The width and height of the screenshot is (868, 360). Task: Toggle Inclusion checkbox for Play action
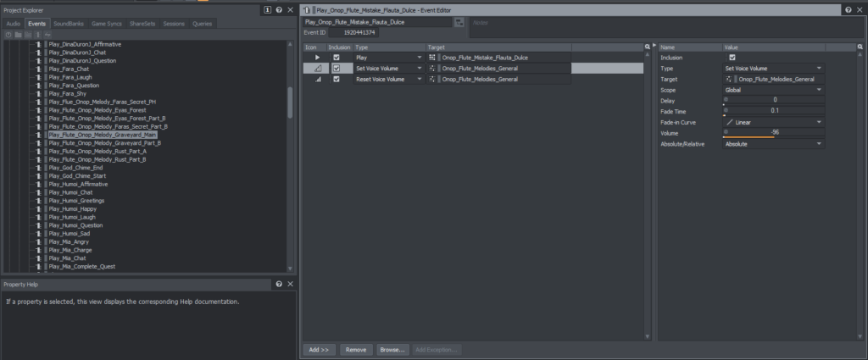[337, 57]
